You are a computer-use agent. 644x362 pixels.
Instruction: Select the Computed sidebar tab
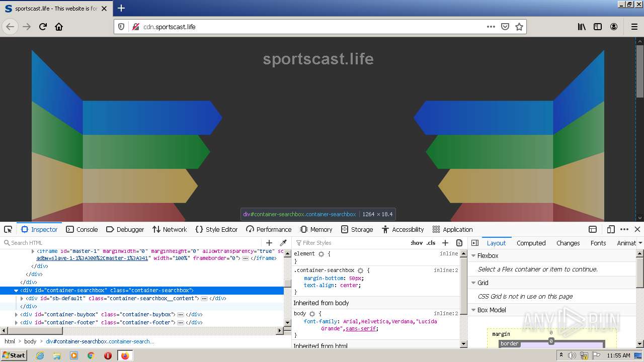531,243
